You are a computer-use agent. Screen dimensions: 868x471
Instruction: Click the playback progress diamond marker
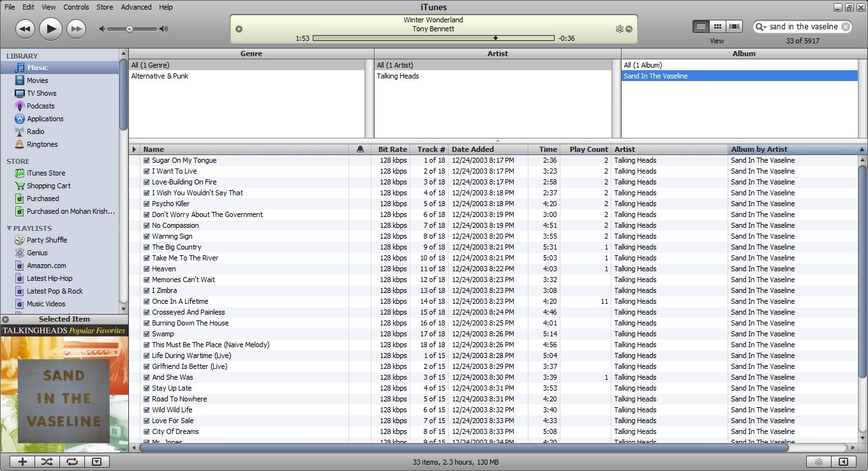click(495, 38)
